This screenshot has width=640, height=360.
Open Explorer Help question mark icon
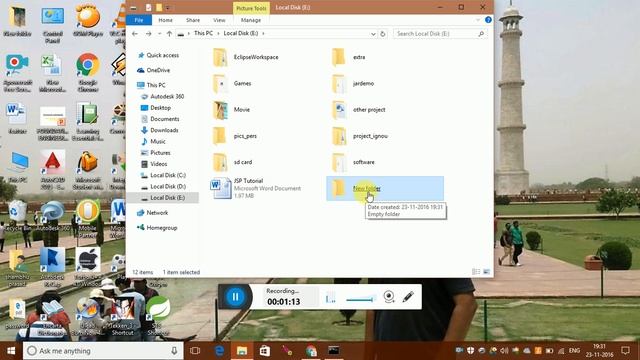coord(488,20)
